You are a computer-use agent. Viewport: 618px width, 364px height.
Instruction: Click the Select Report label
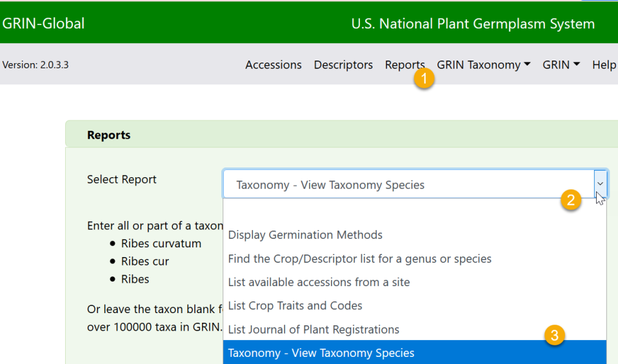point(121,179)
